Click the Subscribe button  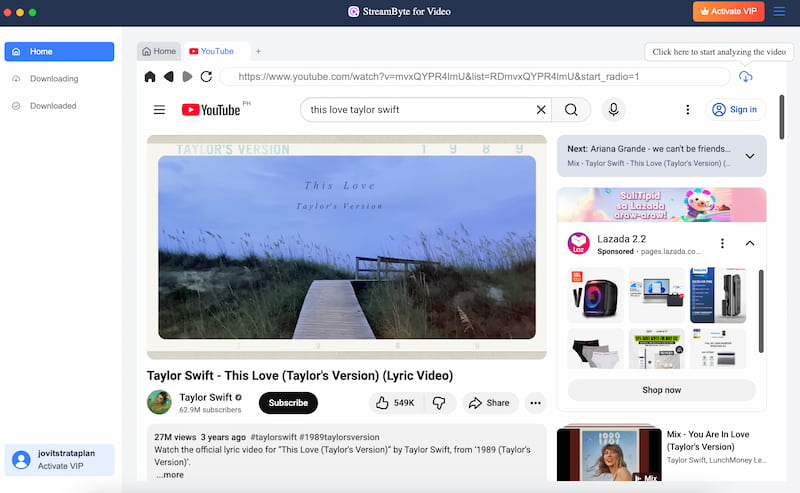tap(288, 403)
